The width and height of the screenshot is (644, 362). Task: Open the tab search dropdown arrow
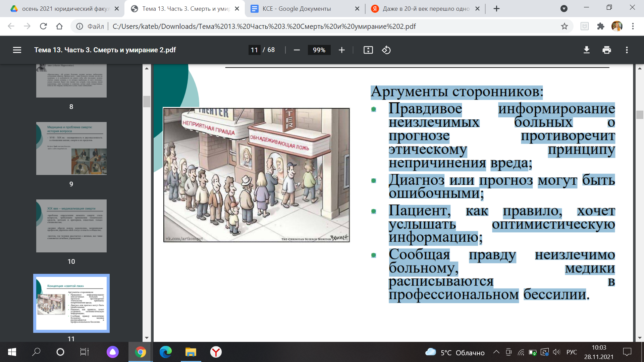pyautogui.click(x=564, y=9)
